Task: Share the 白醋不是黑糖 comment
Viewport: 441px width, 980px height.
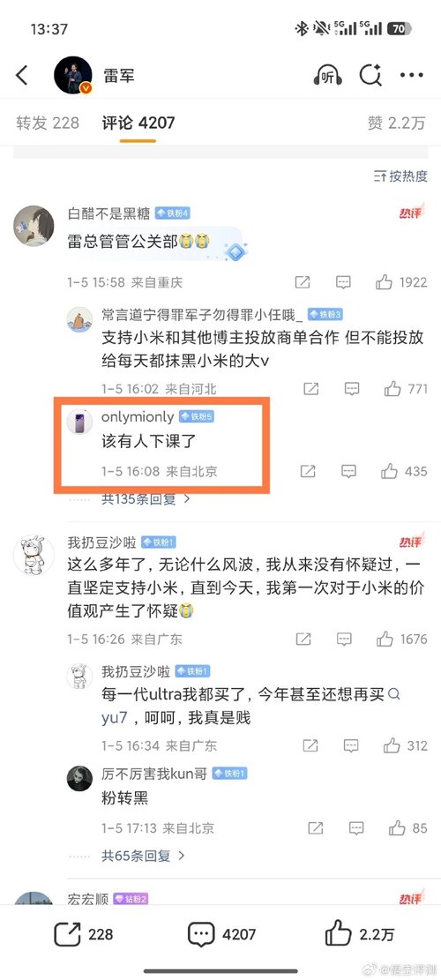Action: 303,282
